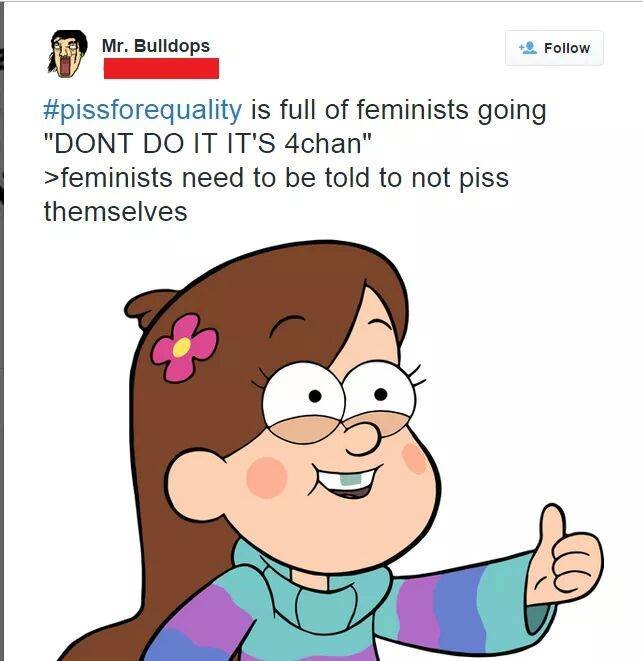Screen dimensions: 643x661
Task: Click the greentext line starting with >feminists
Action: [x=276, y=177]
